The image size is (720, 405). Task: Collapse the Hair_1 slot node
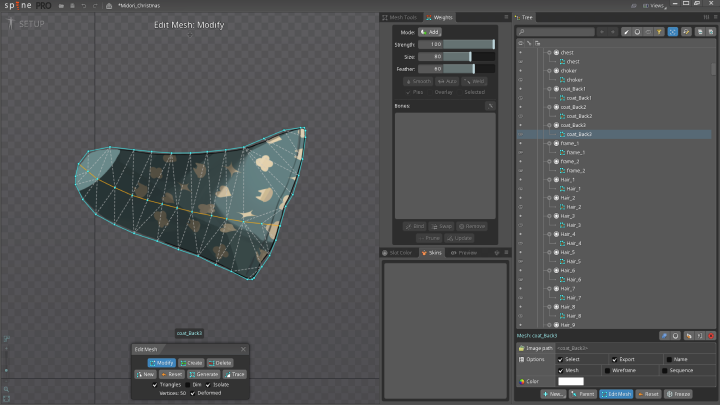pyautogui.click(x=549, y=180)
